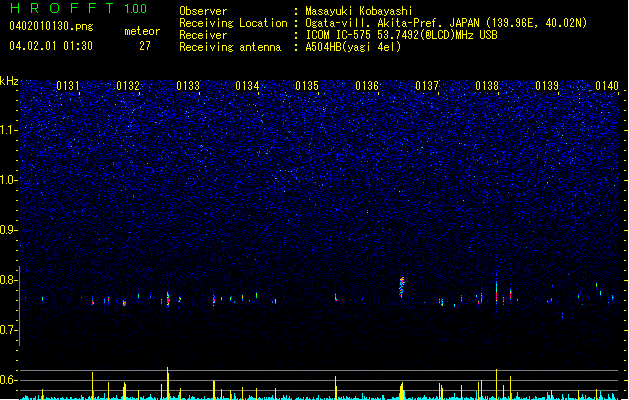Click the Receiver label
This screenshot has height=400, width=629.
pyautogui.click(x=203, y=35)
